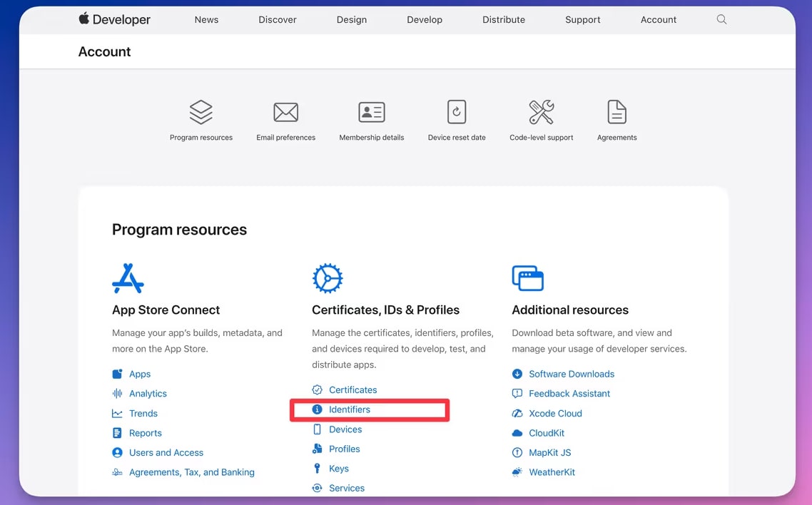The height and width of the screenshot is (505, 812).
Task: Open Software Downloads
Action: tap(572, 374)
